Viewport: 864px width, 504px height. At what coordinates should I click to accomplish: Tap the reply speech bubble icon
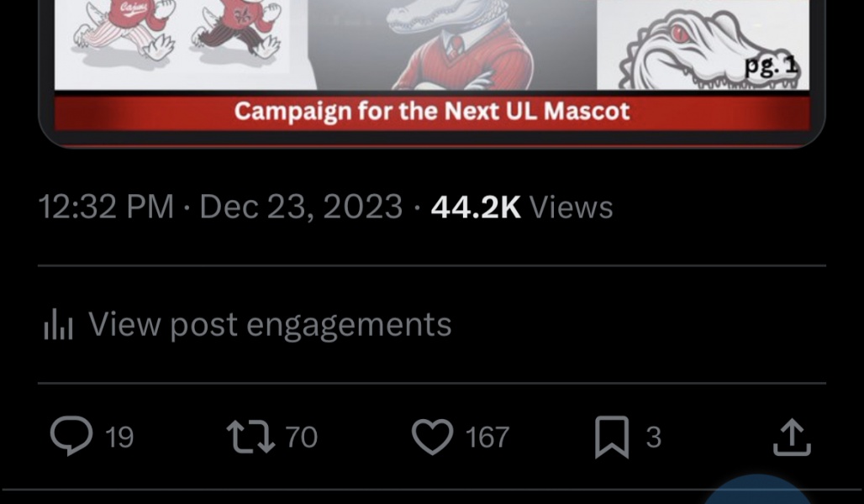[71, 437]
